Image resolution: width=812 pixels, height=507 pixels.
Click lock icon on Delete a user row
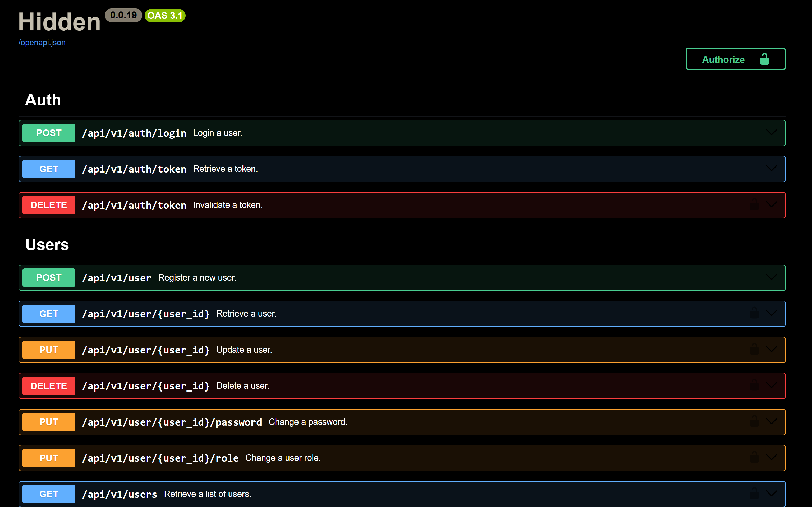tap(754, 385)
